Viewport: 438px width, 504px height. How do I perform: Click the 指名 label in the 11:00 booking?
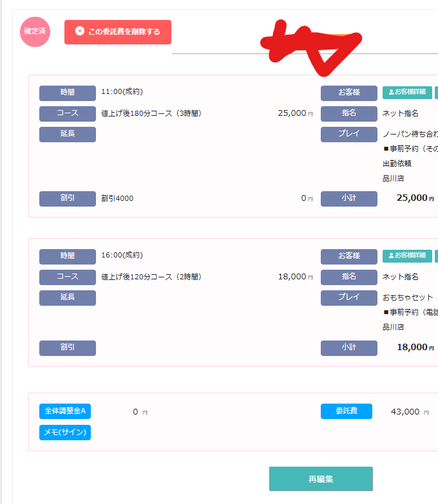(349, 113)
